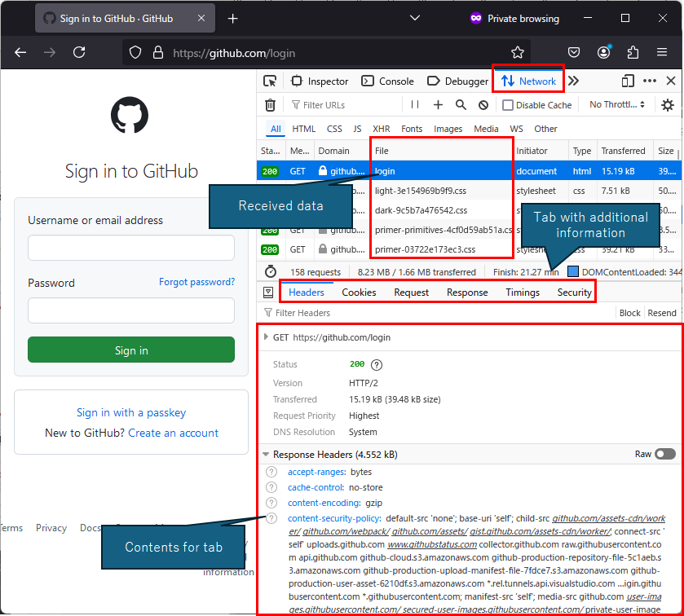Screen dimensions: 684x616
Task: Open Network settings gear
Action: click(x=668, y=105)
